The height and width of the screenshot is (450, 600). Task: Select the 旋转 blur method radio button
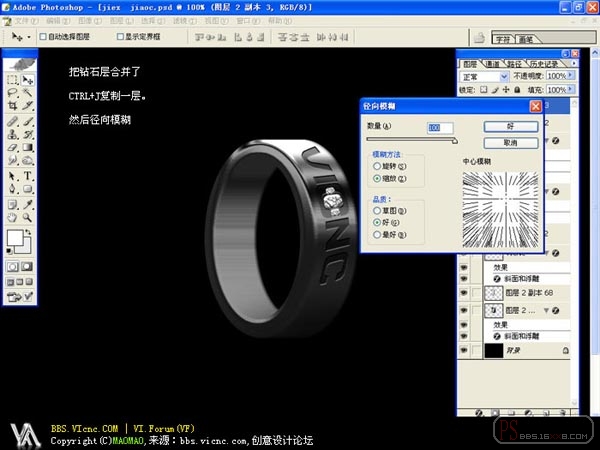[x=377, y=166]
